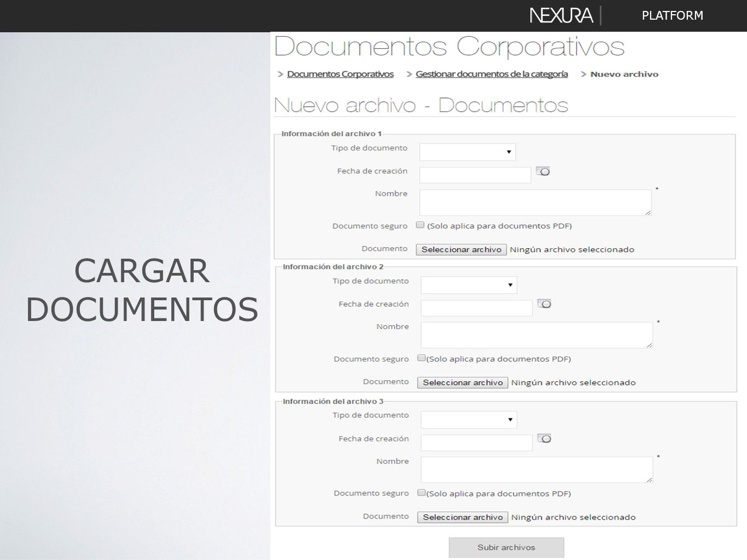
Task: Open Tipo de documento dropdown for archivo 1
Action: pos(467,152)
